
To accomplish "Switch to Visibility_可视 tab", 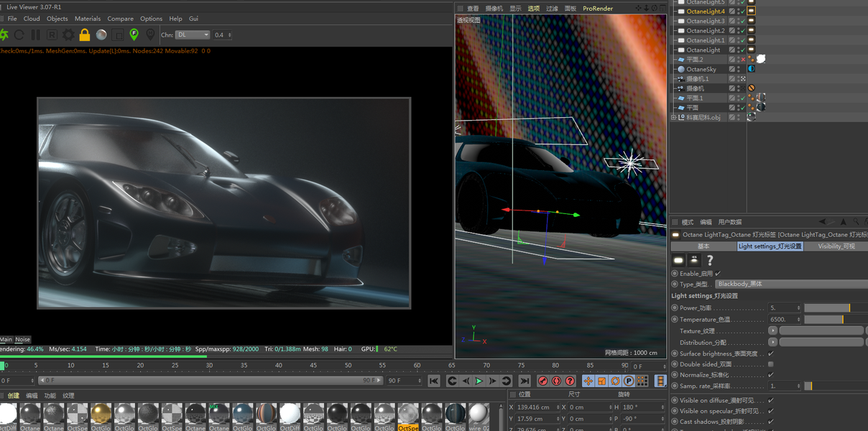I will tap(836, 246).
